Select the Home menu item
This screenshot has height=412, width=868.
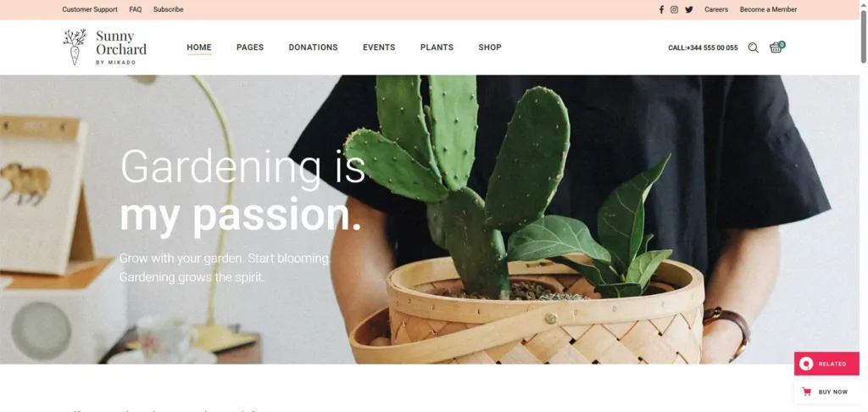click(198, 47)
